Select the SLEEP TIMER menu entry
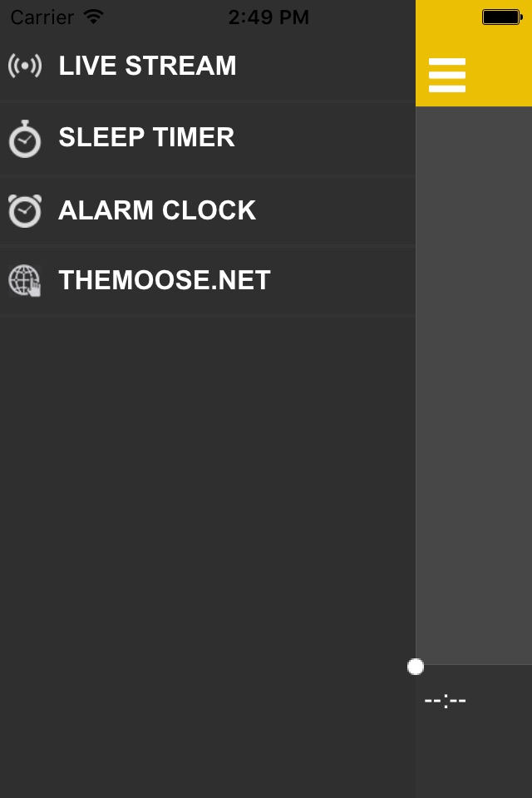The width and height of the screenshot is (532, 798). coord(146,137)
